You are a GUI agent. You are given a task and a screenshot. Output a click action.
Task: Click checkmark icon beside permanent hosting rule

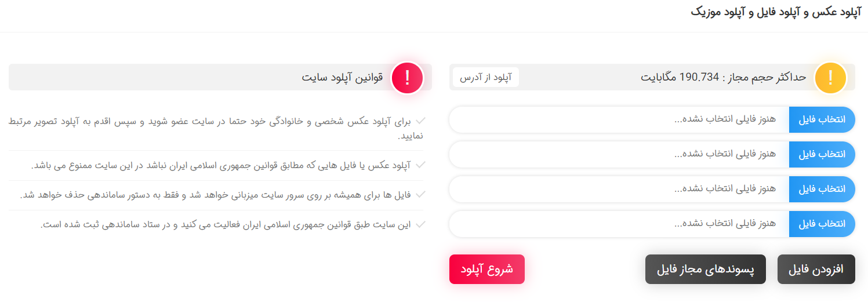420,195
